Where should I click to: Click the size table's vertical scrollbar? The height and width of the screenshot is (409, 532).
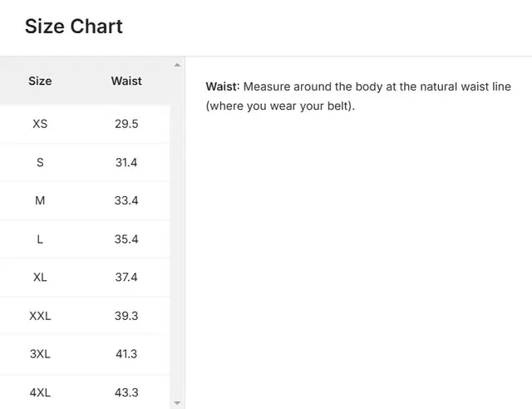pyautogui.click(x=176, y=233)
